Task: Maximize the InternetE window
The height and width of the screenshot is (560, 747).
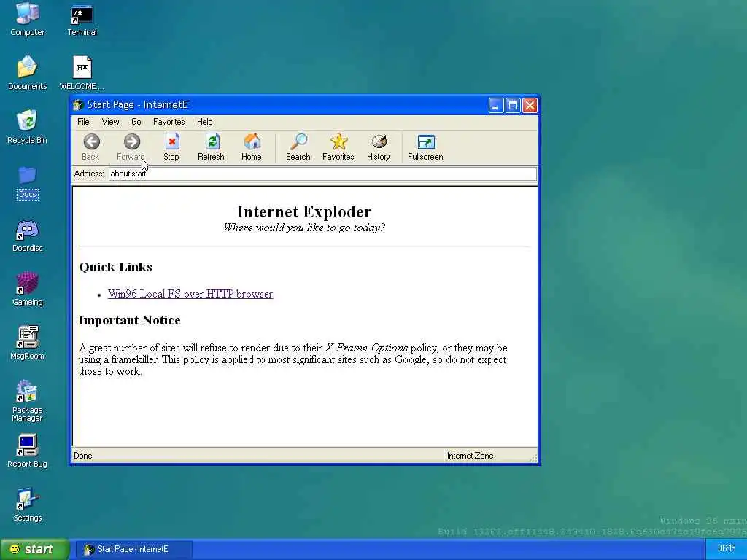Action: tap(513, 105)
